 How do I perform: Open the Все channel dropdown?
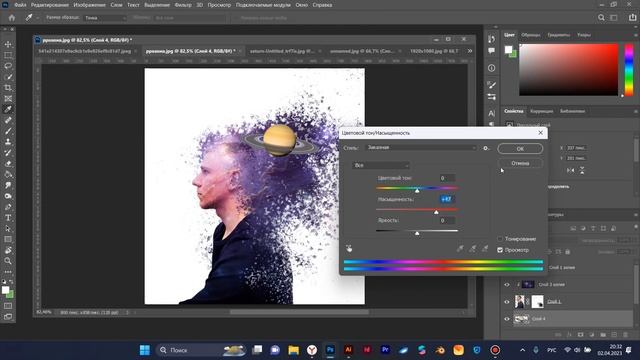381,165
